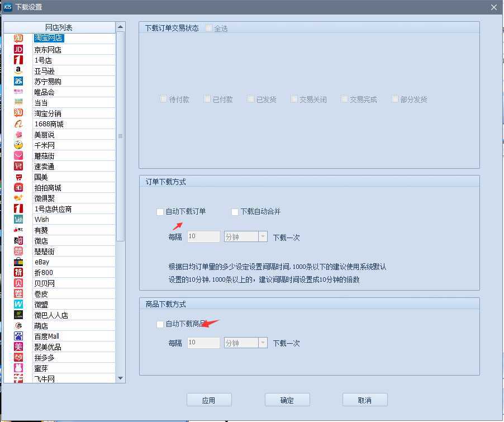The width and height of the screenshot is (504, 422).
Task: Click the icon beside 贝贝网
Action: click(18, 283)
